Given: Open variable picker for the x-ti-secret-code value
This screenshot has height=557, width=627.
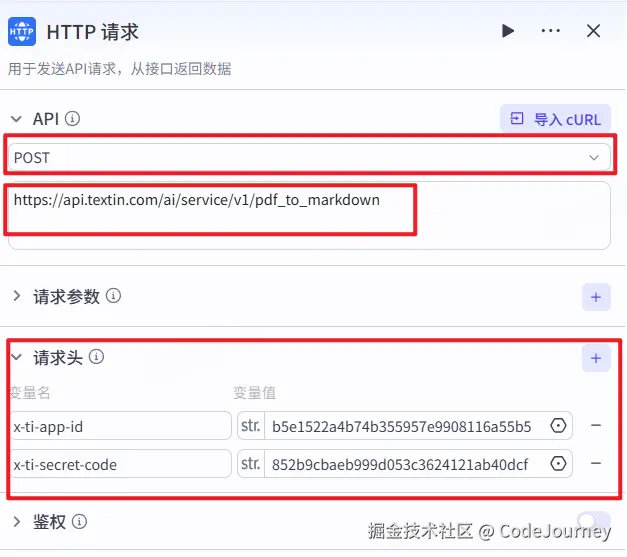Looking at the screenshot, I should [x=558, y=464].
